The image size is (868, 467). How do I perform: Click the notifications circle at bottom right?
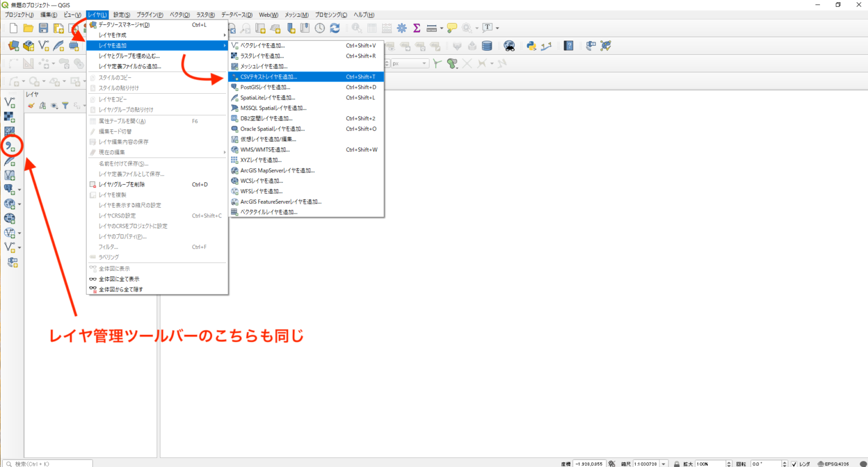point(863,463)
